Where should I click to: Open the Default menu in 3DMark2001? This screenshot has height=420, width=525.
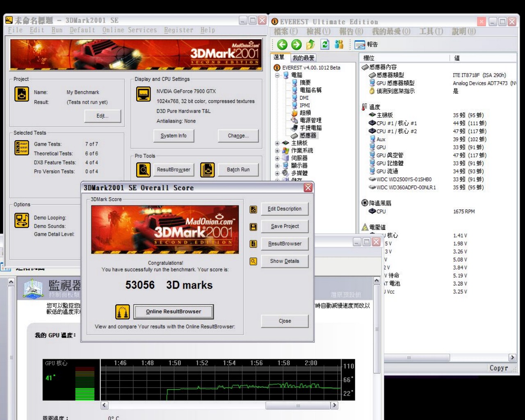[82, 30]
